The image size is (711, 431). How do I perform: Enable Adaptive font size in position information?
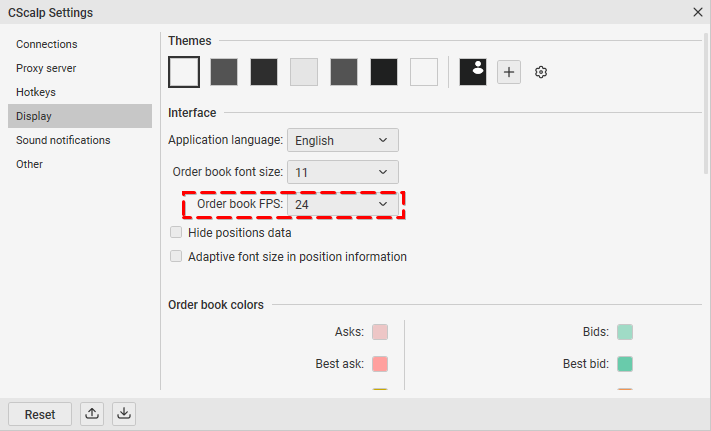pos(176,257)
